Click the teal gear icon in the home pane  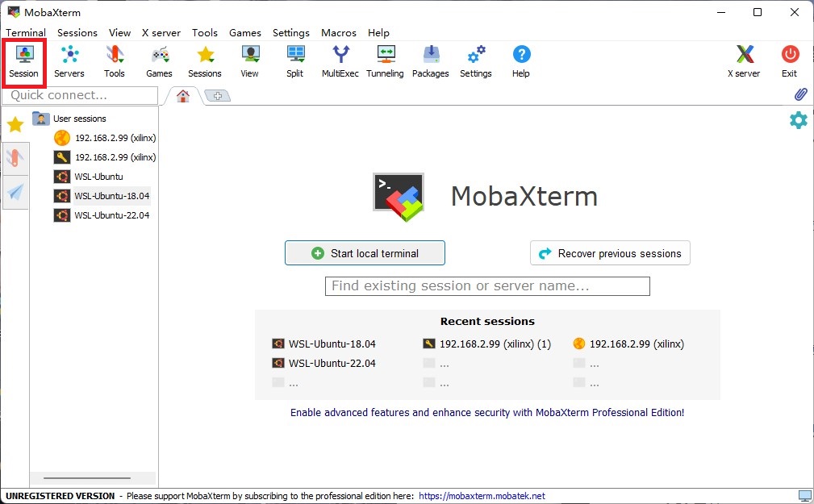799,120
